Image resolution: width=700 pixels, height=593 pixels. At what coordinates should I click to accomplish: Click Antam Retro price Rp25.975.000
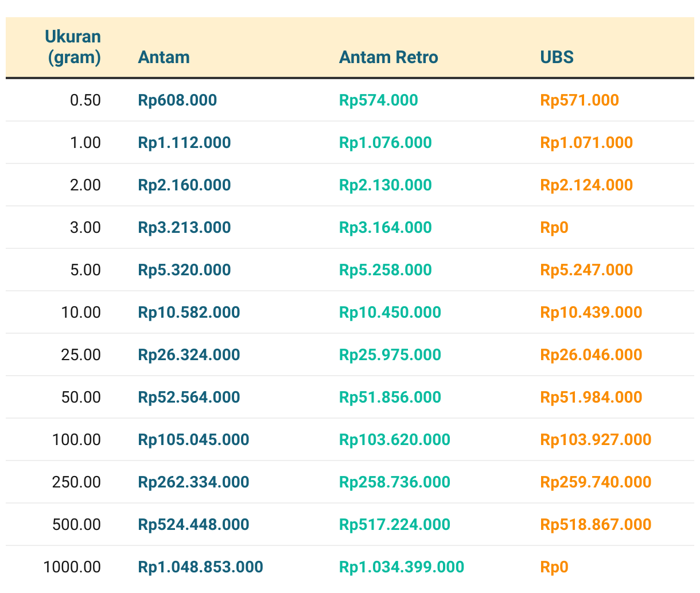390,355
